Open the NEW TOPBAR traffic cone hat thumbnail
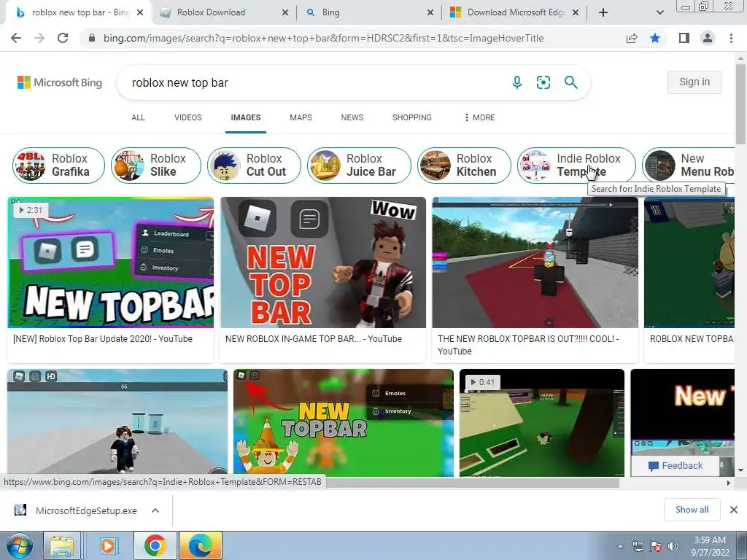Screen dimensions: 747x560 (344, 423)
